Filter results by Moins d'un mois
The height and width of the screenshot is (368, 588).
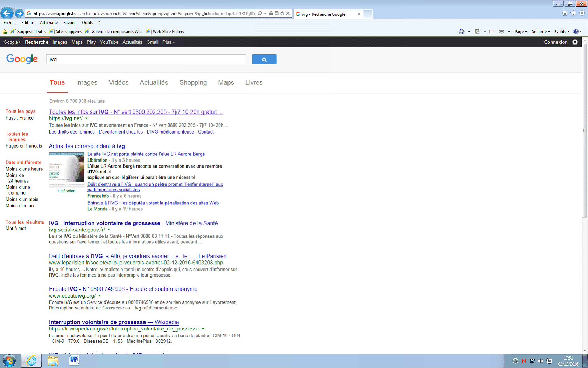(x=22, y=199)
